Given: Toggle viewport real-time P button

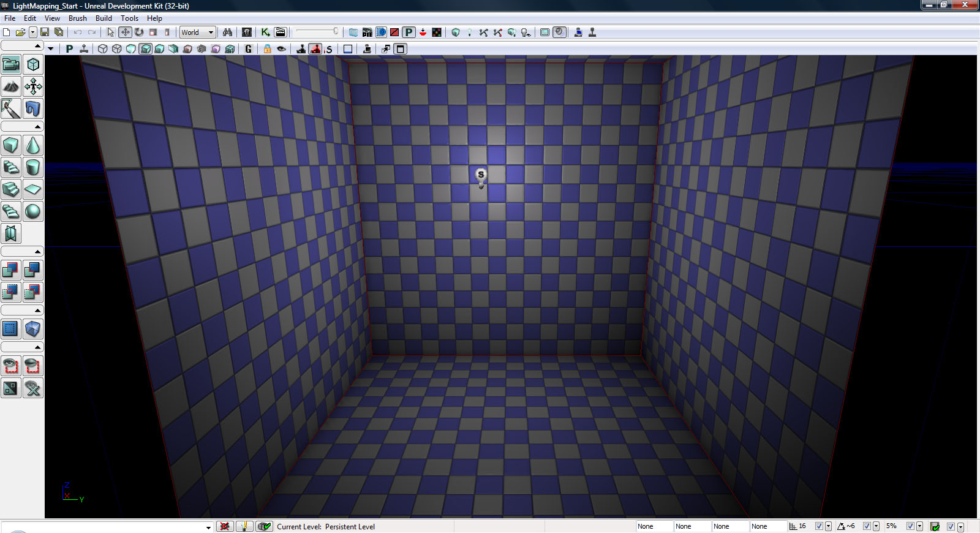Looking at the screenshot, I should point(69,49).
